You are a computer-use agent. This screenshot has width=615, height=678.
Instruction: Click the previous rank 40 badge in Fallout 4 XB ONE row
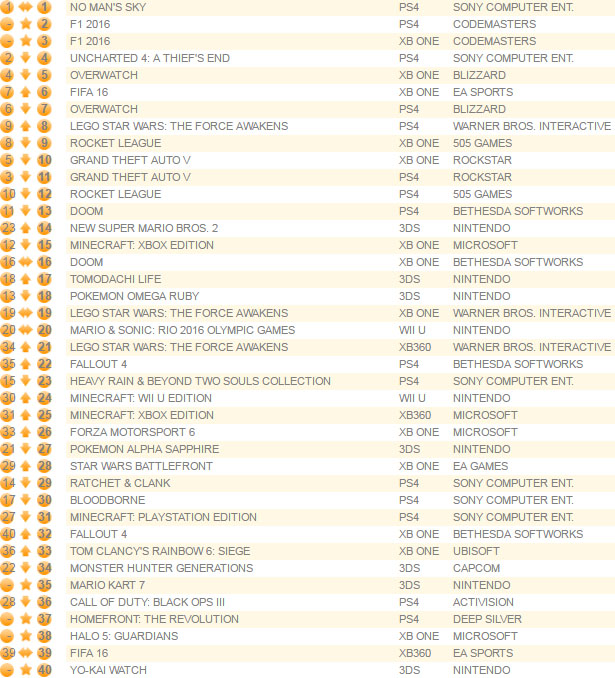(8, 534)
